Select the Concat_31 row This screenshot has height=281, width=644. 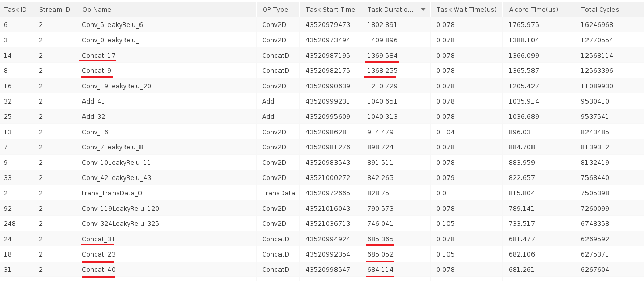click(x=322, y=239)
